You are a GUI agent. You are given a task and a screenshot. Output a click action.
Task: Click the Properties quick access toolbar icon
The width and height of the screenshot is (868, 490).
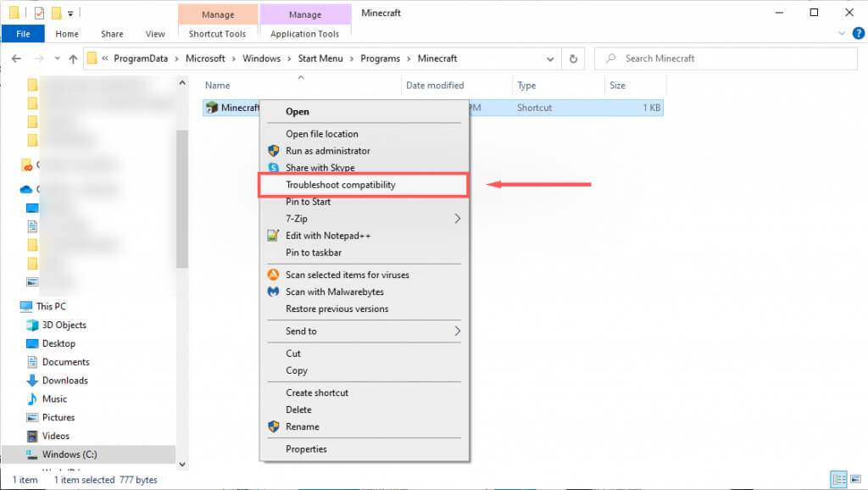(38, 13)
